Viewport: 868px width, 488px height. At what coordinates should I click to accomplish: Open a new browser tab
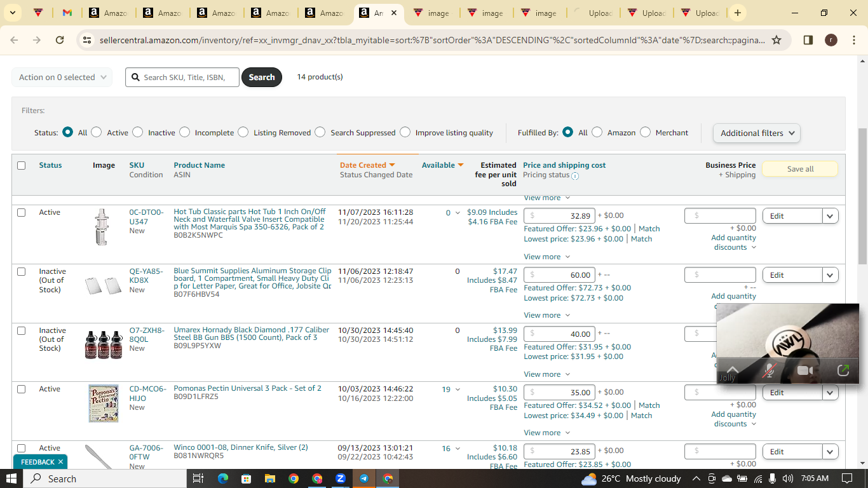point(737,13)
